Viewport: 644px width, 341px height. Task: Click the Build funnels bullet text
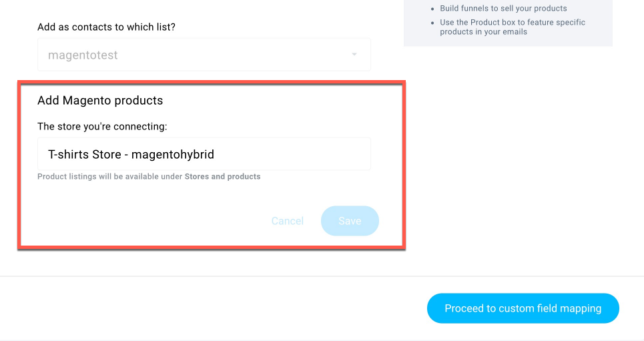[x=504, y=8]
